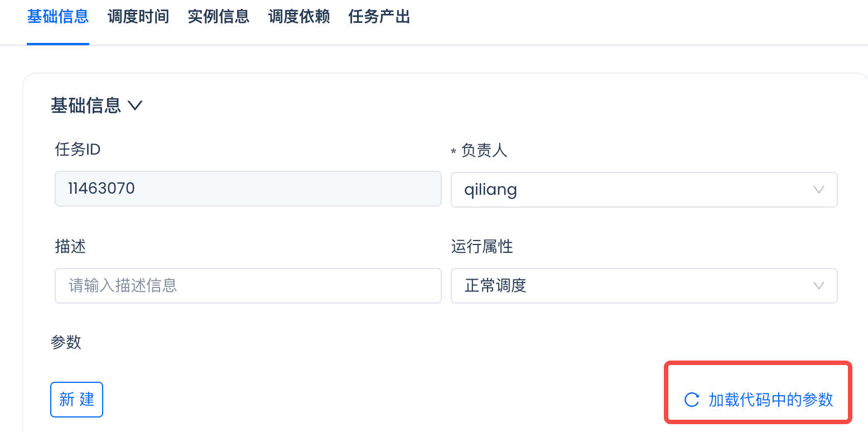Open the 运行属性 dropdown showing 正常调度
This screenshot has height=432, width=868.
pos(643,286)
